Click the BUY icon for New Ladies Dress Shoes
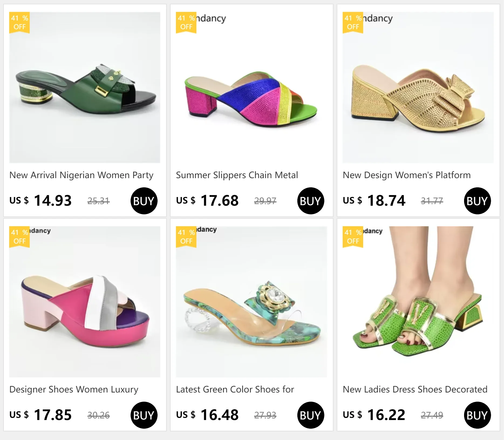 [x=477, y=415]
